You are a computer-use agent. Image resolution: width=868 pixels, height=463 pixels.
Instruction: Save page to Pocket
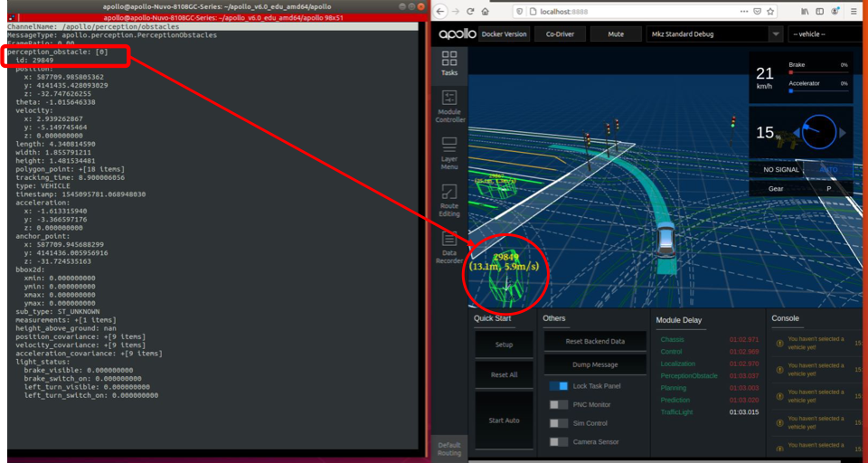758,11
